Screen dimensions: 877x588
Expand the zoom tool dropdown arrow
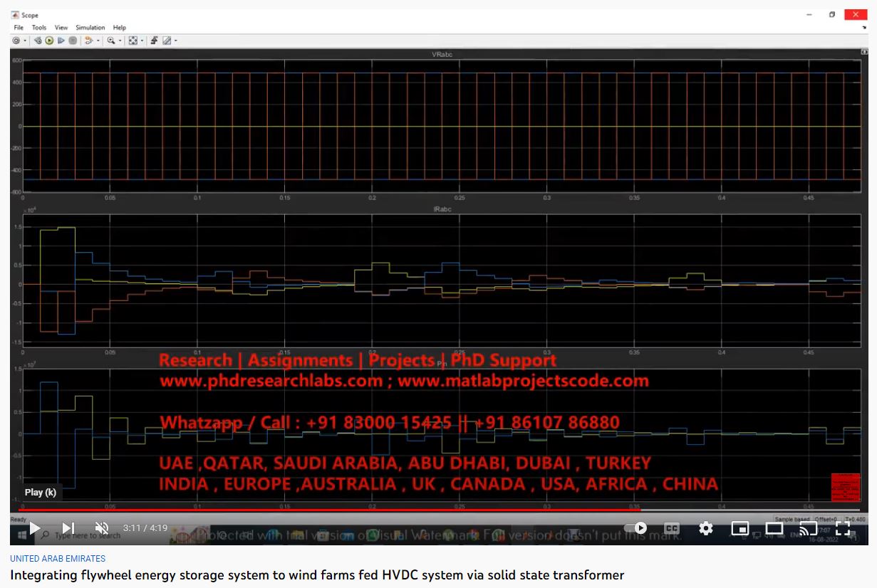click(120, 41)
